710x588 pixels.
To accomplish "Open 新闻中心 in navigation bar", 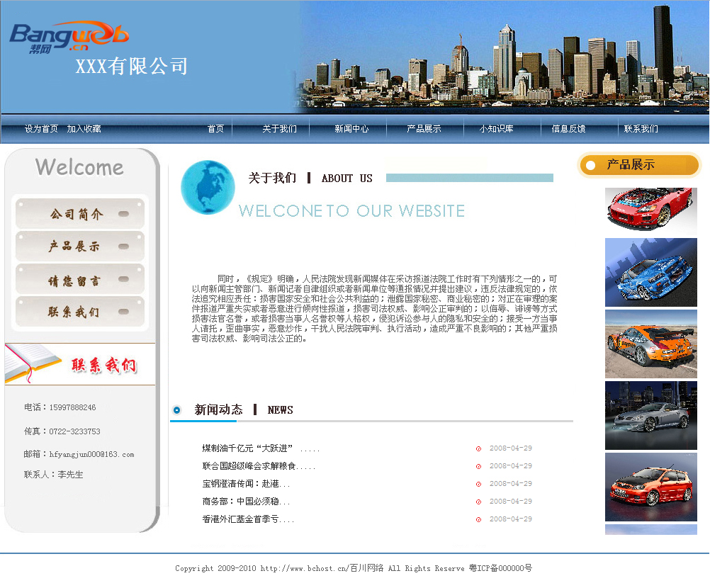I will (x=351, y=129).
